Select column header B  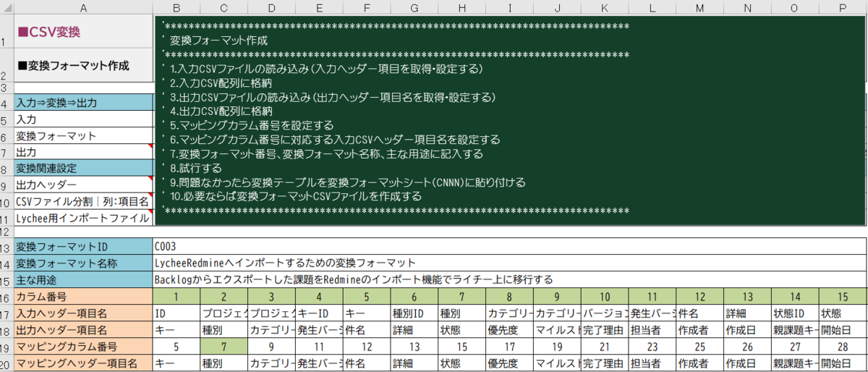click(176, 7)
